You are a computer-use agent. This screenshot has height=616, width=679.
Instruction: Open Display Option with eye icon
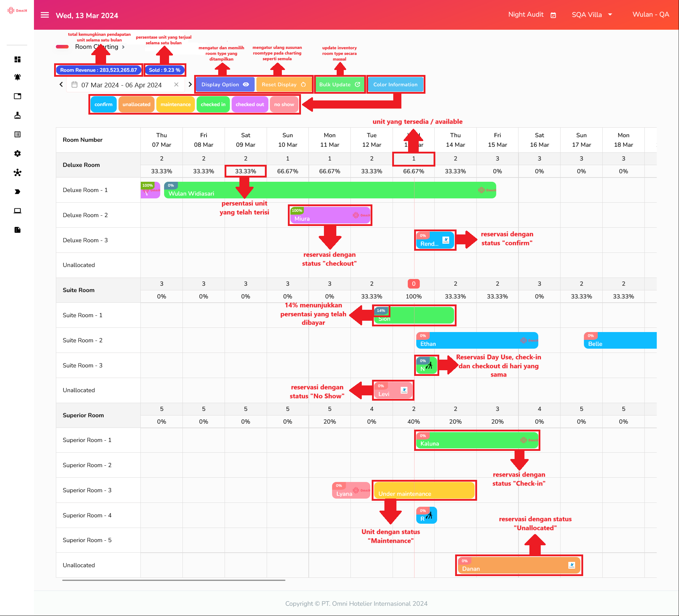pos(225,85)
